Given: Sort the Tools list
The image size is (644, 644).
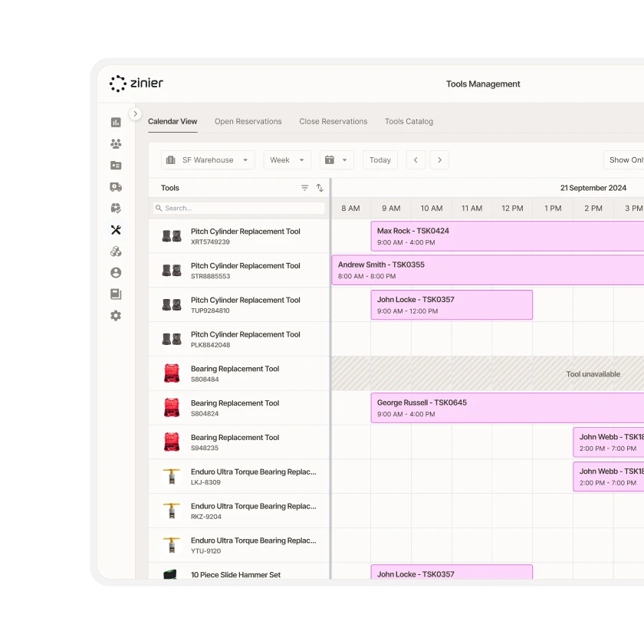Looking at the screenshot, I should 320,188.
